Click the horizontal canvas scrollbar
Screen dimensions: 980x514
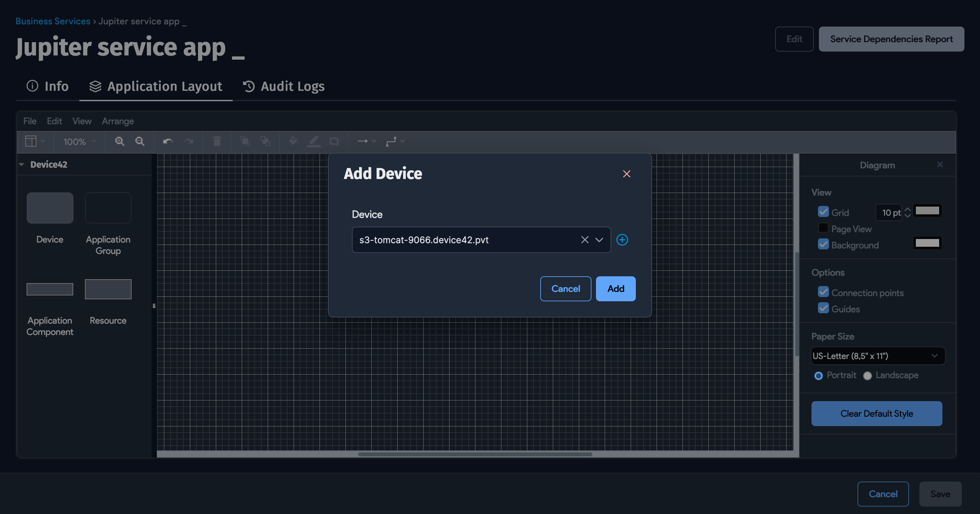point(475,454)
